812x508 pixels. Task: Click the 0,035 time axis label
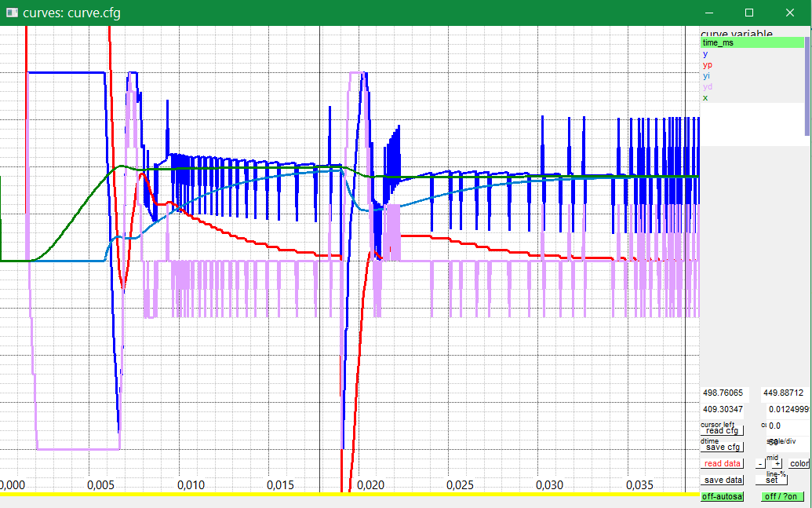point(639,485)
